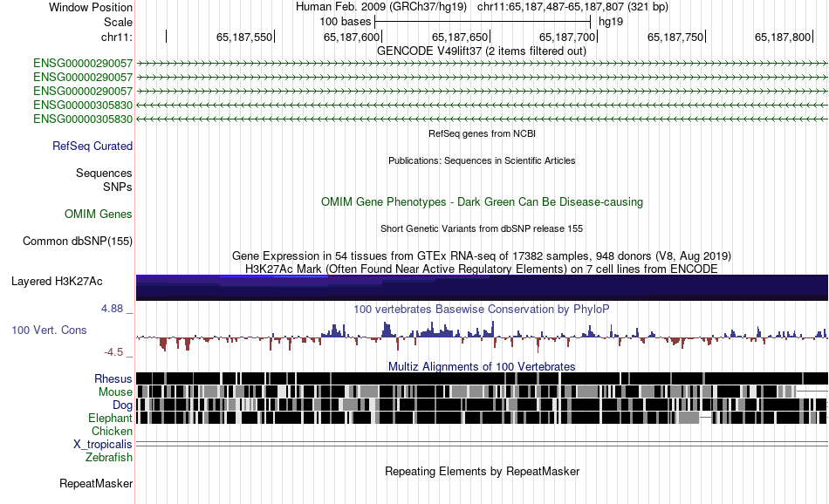Select the Rhesus alignment row label
Viewport: 829px width, 504px height.
(x=113, y=378)
